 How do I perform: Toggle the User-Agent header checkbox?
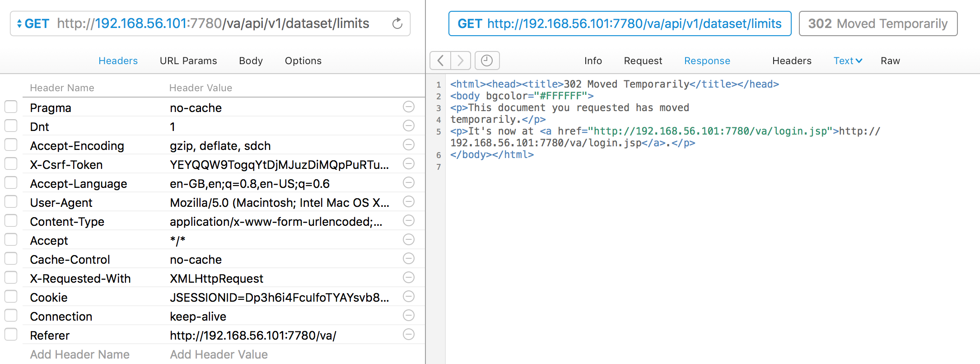coord(11,202)
